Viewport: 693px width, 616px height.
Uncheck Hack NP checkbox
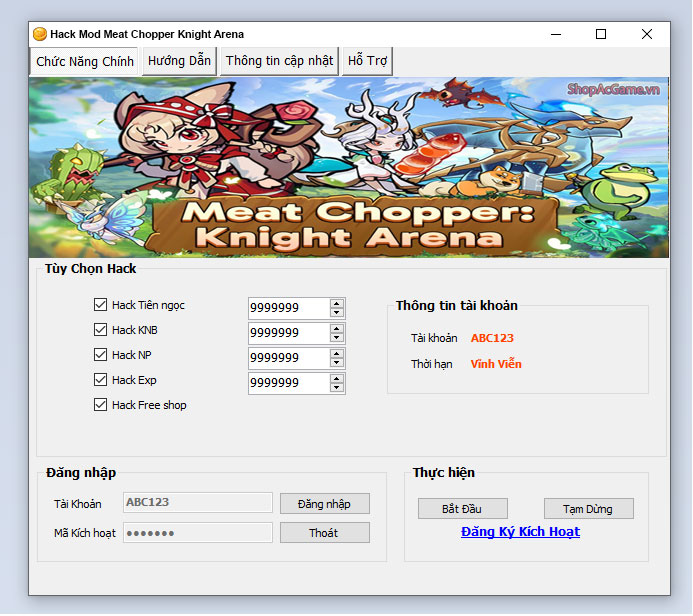(100, 355)
